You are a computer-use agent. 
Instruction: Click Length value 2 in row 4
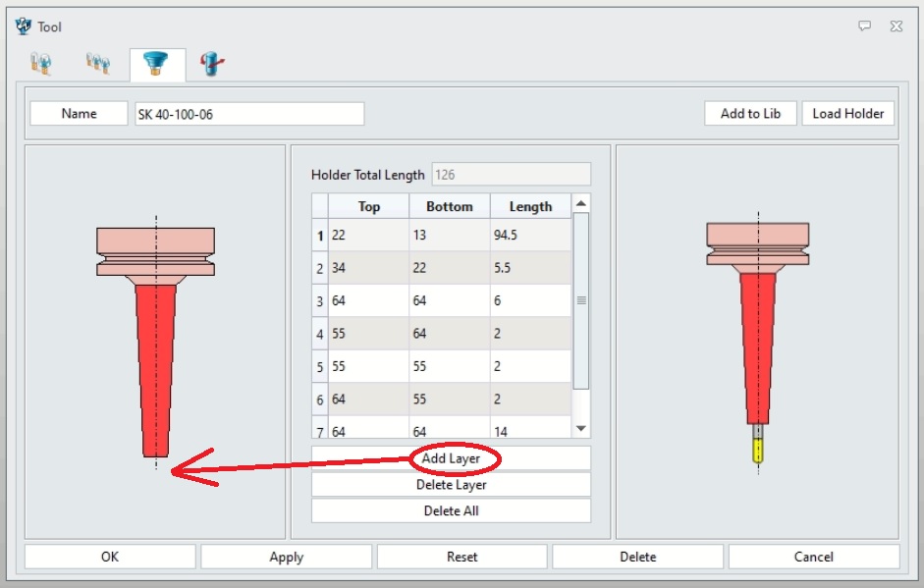tap(530, 334)
